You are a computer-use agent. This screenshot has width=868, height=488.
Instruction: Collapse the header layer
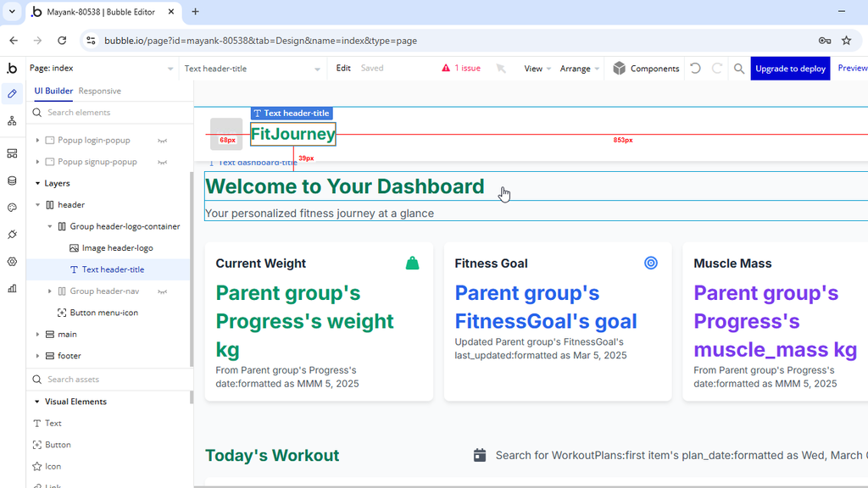[x=37, y=205]
